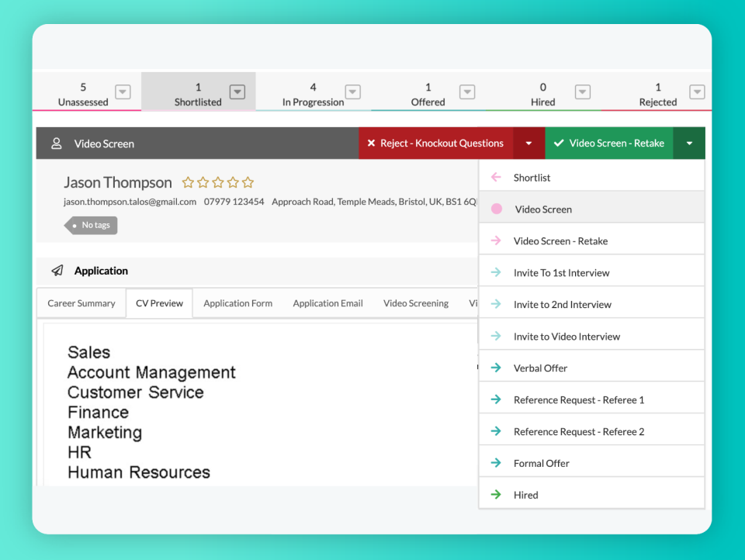Screen dimensions: 745x560
Task: Click Human Resources in the CV preview
Action: [x=139, y=472]
